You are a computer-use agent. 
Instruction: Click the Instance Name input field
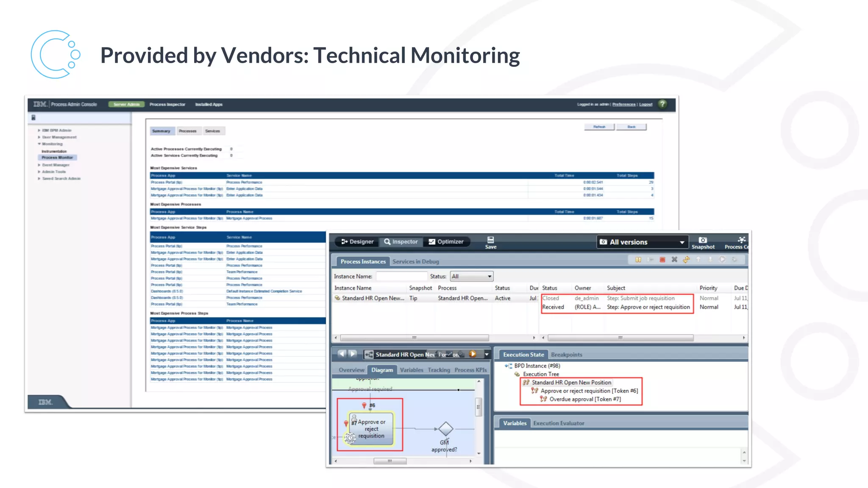401,276
